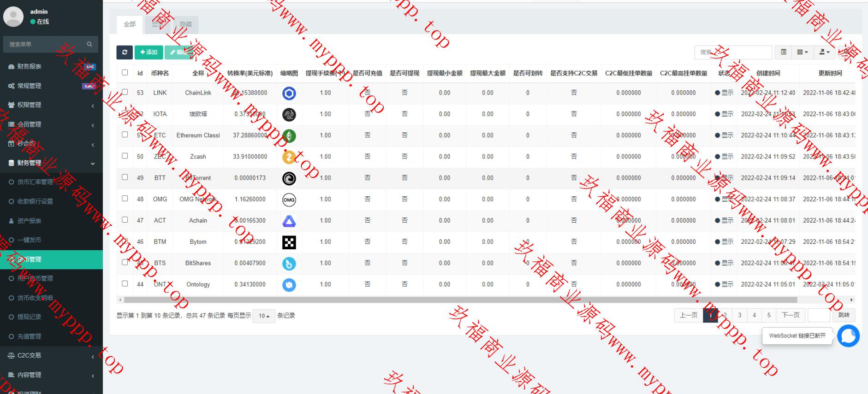This screenshot has width=868, height=394.
Task: Expand the 会员管理 sidebar menu
Action: [x=51, y=124]
